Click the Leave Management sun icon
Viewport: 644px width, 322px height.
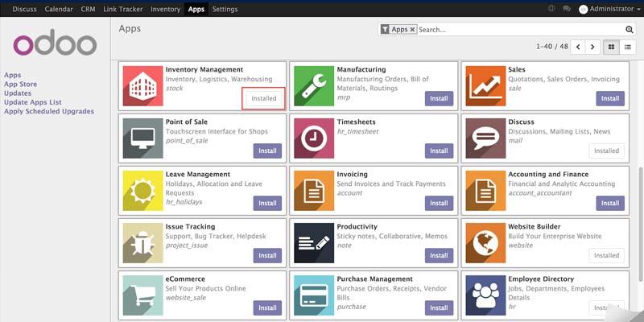(x=143, y=191)
